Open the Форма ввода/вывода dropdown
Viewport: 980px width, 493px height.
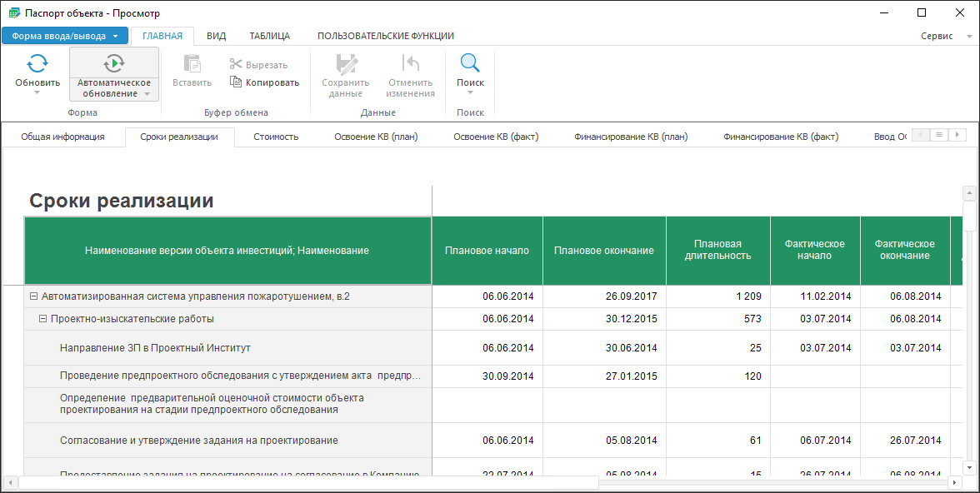65,36
